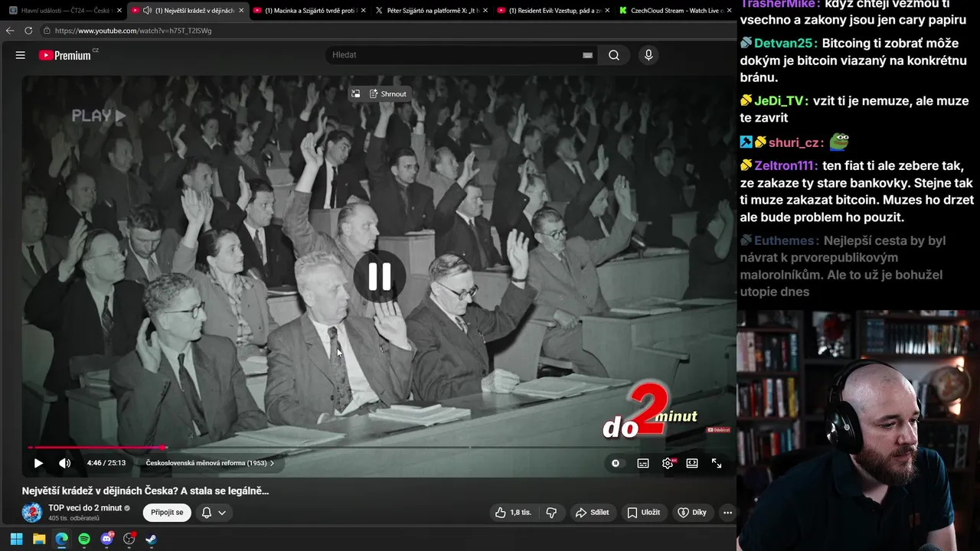Open notification bell dropdown for channel
This screenshot has width=980, height=551.
214,512
